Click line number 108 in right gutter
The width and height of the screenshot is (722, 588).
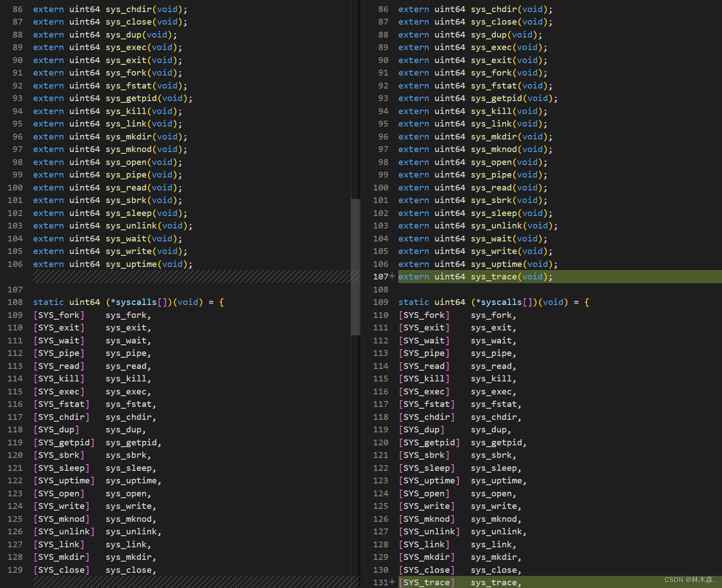(x=381, y=290)
